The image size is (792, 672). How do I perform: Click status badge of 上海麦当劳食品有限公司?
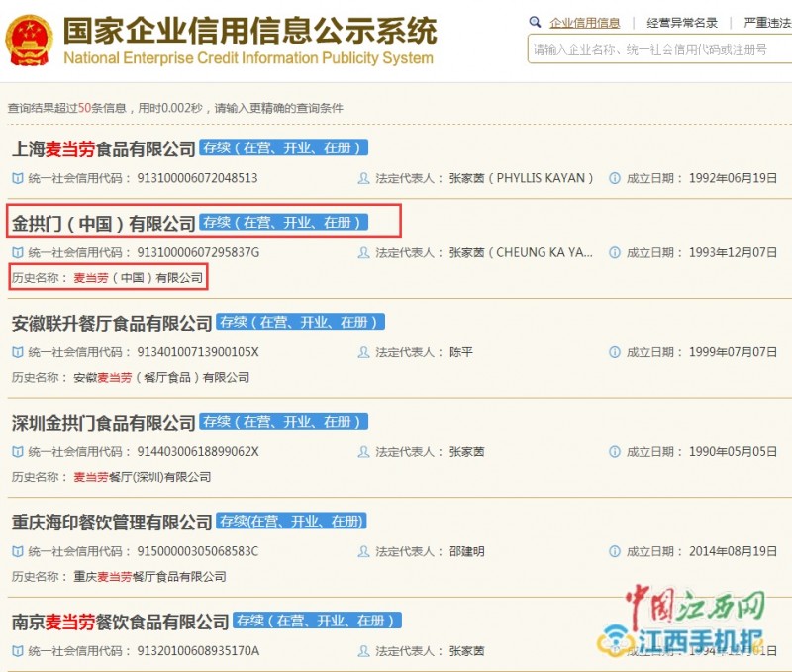point(283,147)
